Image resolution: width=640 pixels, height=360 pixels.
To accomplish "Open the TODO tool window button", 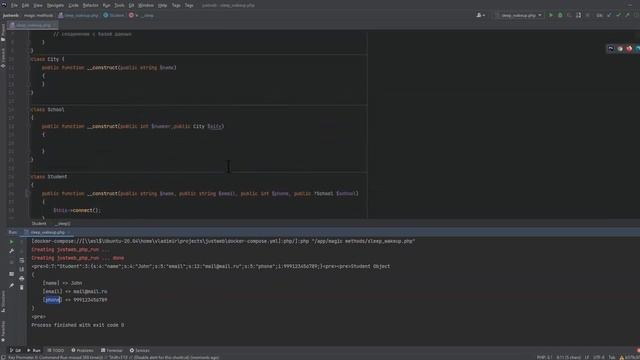I will point(56,350).
